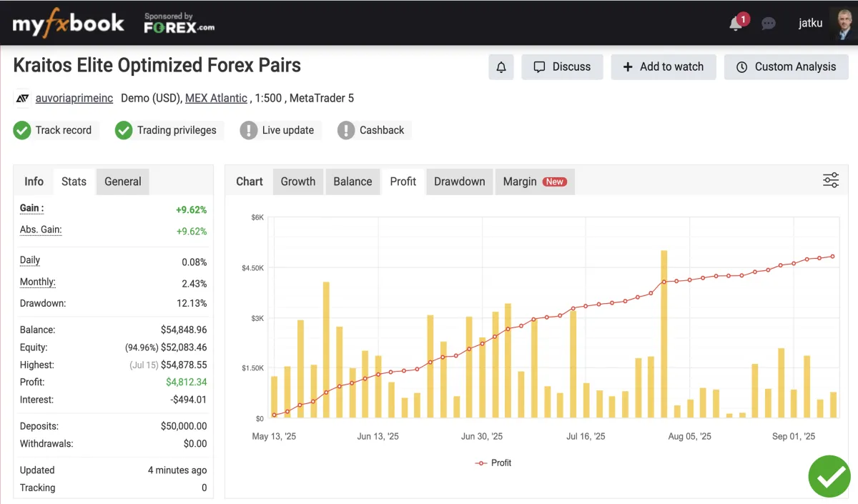Viewport: 858px width, 504px height.
Task: Click the Forex.com sponsor logo
Action: pos(179,24)
